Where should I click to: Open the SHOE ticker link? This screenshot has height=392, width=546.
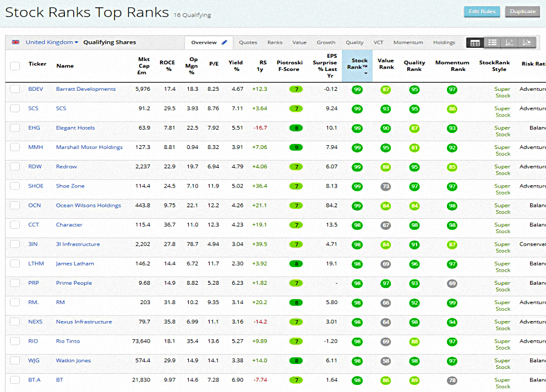36,186
